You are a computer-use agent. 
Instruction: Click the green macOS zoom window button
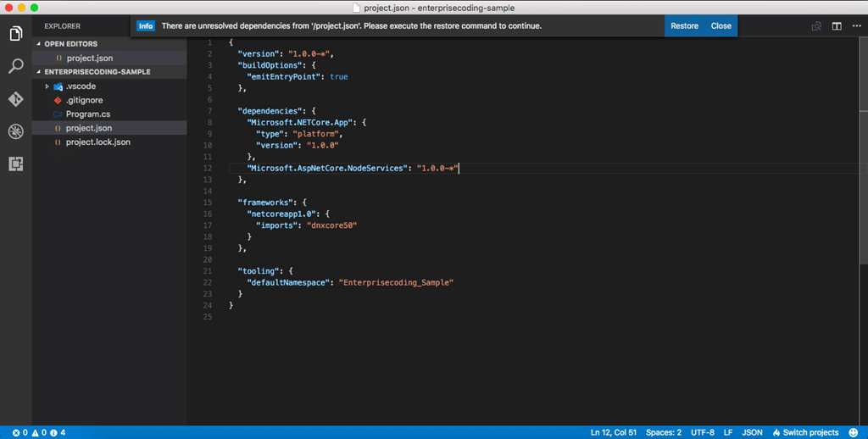(34, 8)
